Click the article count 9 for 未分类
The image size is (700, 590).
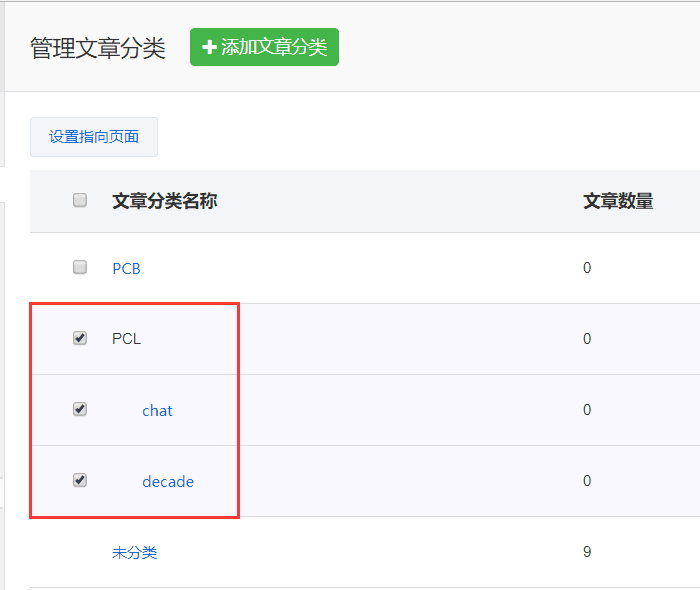click(587, 552)
